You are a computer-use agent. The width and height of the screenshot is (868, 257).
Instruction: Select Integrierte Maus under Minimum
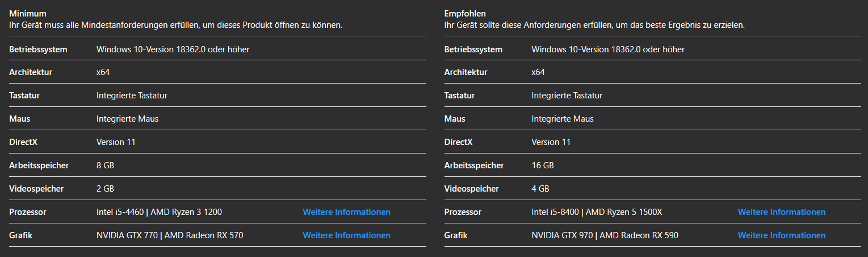click(127, 119)
